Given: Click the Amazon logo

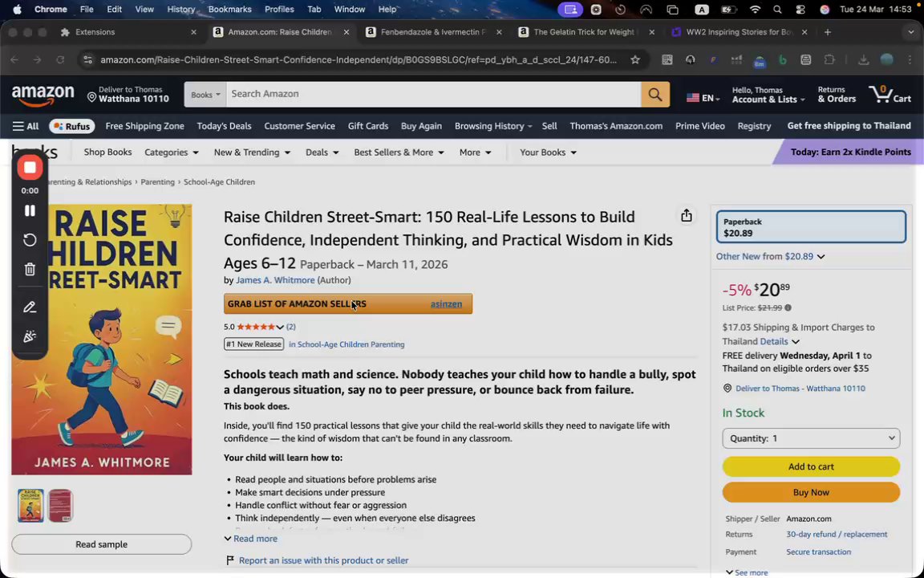Looking at the screenshot, I should 43,95.
